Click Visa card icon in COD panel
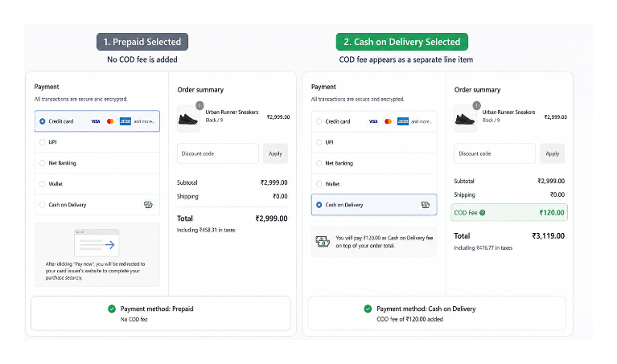This screenshot has height=364, width=617. [373, 121]
